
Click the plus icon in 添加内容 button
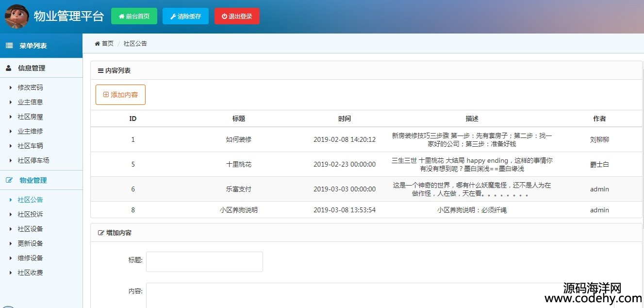click(106, 95)
